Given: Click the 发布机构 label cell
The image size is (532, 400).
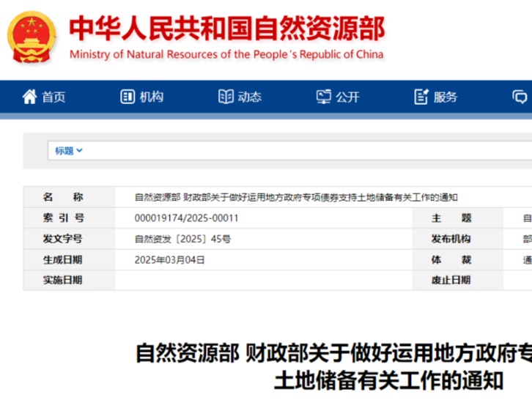Looking at the screenshot, I should pos(458,239).
